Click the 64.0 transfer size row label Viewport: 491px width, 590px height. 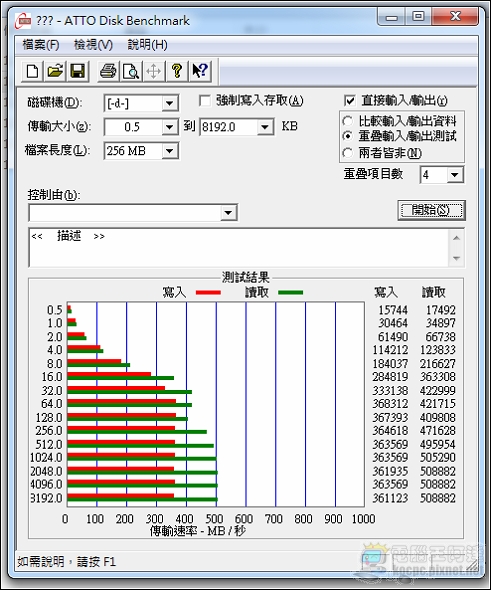tap(52, 404)
